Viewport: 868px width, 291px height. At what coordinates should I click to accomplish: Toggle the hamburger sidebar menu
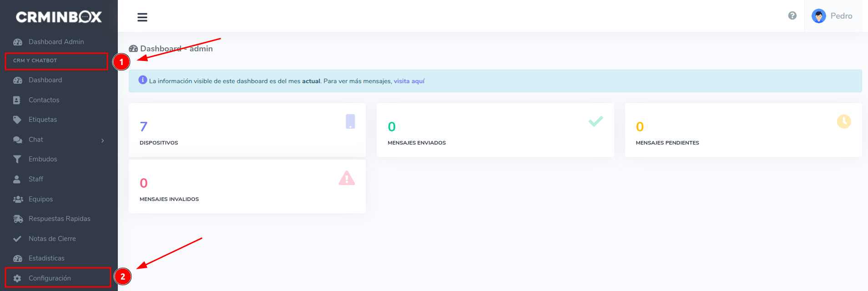(142, 17)
